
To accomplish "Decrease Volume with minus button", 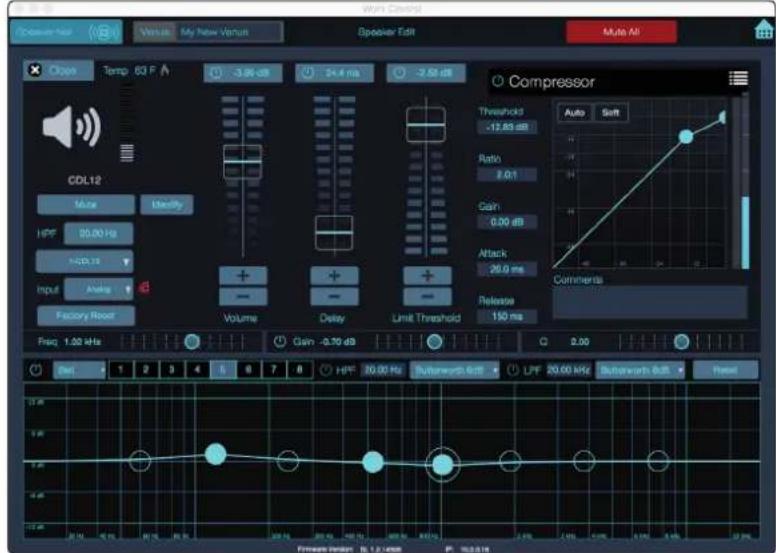I will click(243, 297).
